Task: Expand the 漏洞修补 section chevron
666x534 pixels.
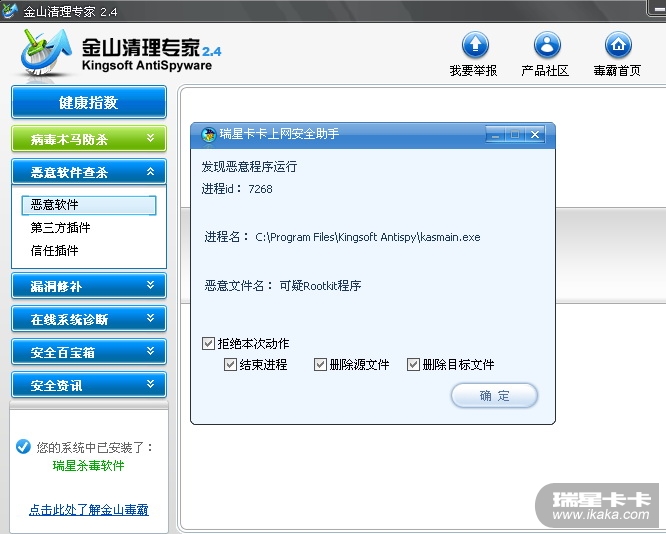Action: [150, 285]
